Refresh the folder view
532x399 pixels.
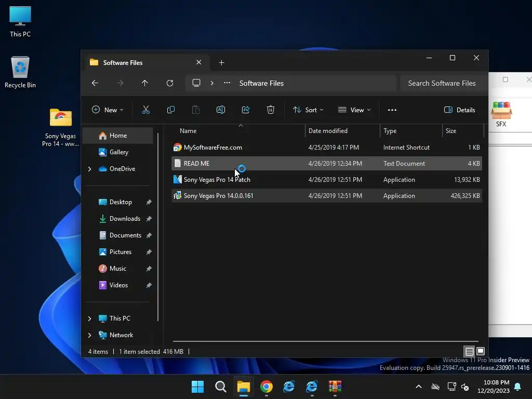pyautogui.click(x=170, y=83)
